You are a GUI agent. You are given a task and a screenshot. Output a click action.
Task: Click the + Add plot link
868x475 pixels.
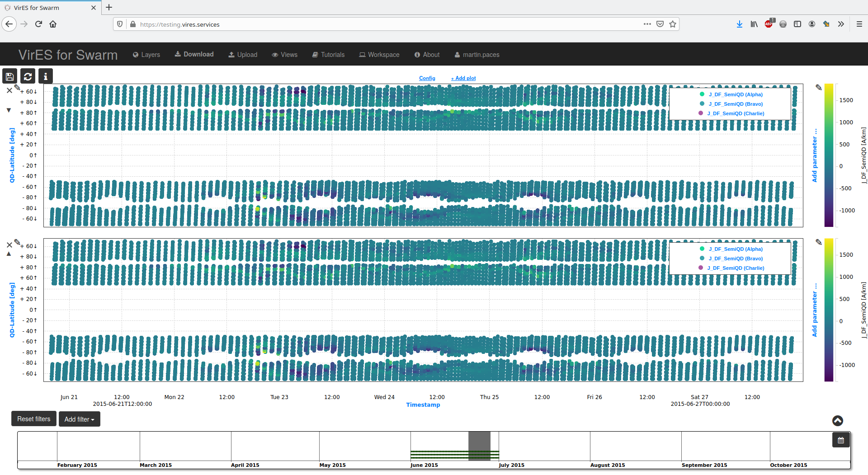click(x=463, y=78)
